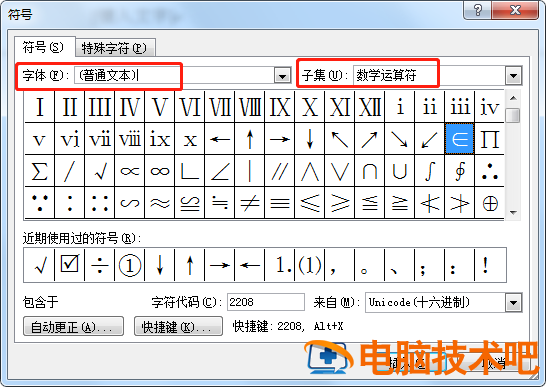The image size is (546, 387).
Task: Select the summation symbol ∑
Action: click(x=39, y=171)
